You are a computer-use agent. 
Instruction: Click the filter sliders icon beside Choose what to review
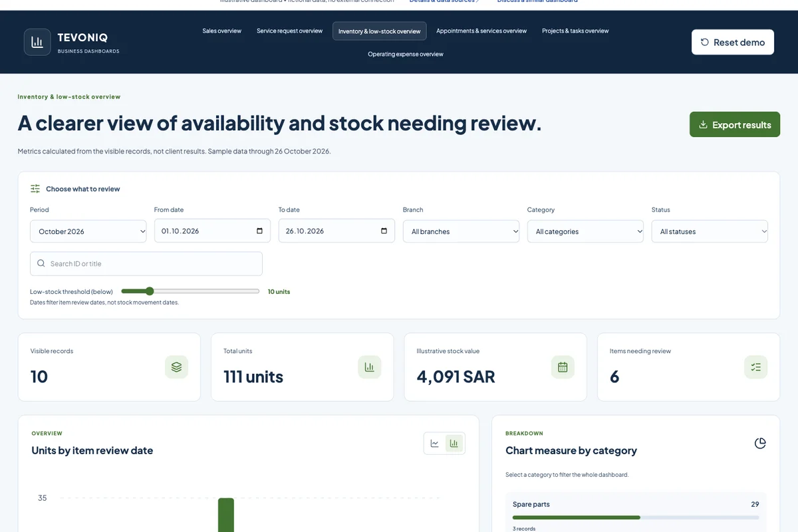click(x=35, y=189)
